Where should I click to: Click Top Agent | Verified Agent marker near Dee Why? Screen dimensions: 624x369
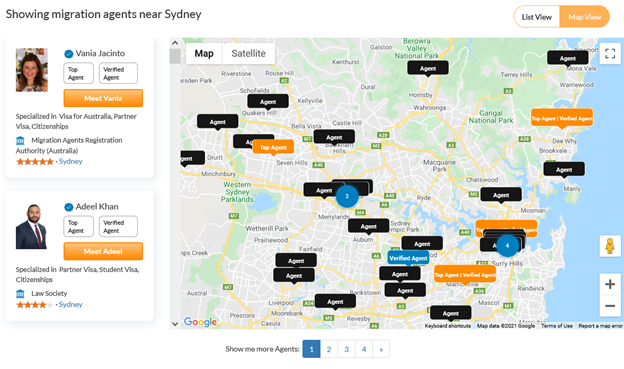point(562,119)
